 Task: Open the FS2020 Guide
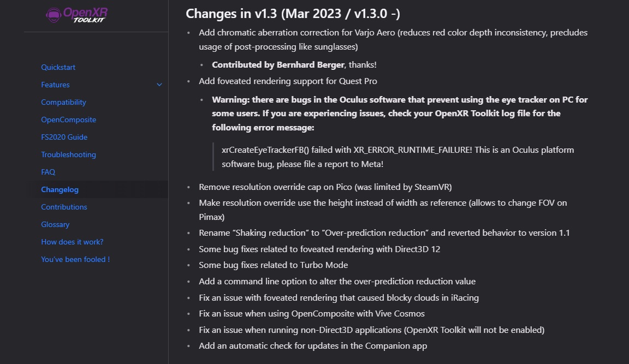(64, 137)
